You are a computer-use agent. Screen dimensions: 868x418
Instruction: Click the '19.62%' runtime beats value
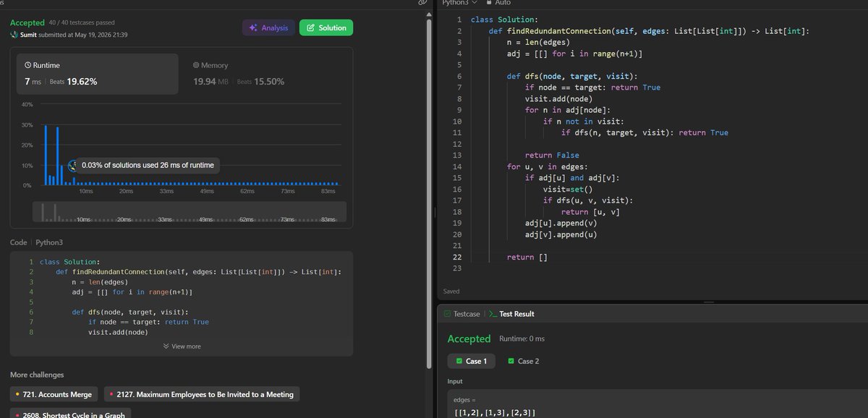pyautogui.click(x=82, y=82)
